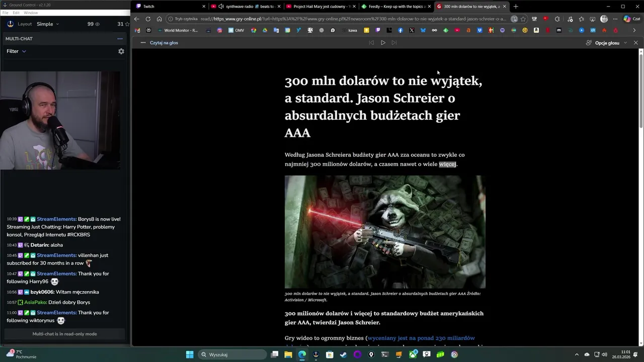Toggle the immersive reader icon in address bar
This screenshot has width=644, height=362.
pyautogui.click(x=514, y=19)
